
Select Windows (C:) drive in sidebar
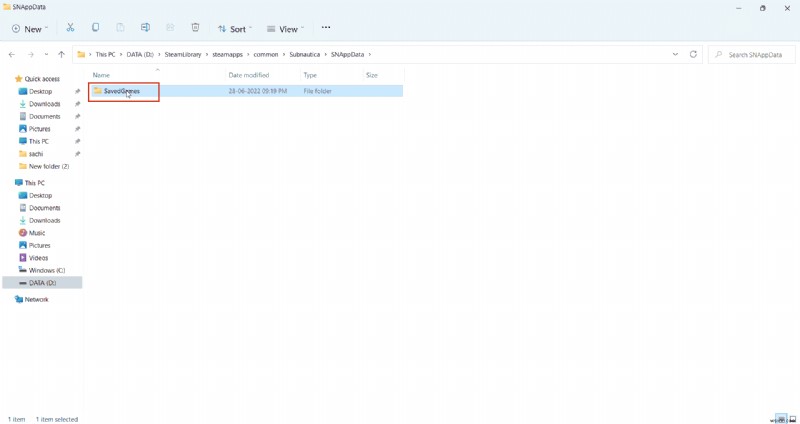(x=46, y=270)
